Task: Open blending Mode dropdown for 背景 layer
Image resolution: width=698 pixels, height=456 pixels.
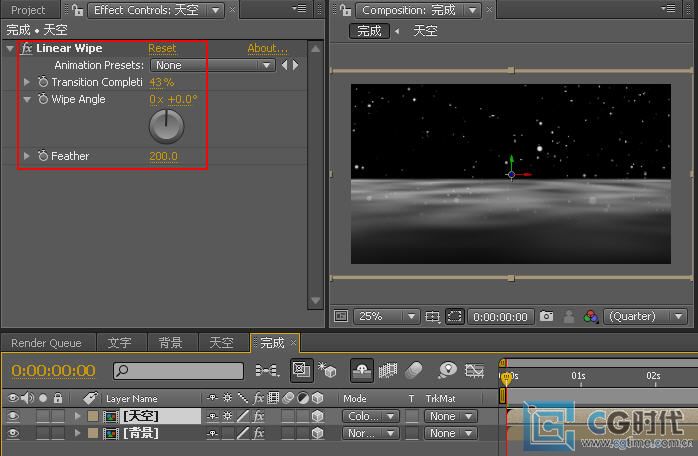Action: pyautogui.click(x=371, y=433)
